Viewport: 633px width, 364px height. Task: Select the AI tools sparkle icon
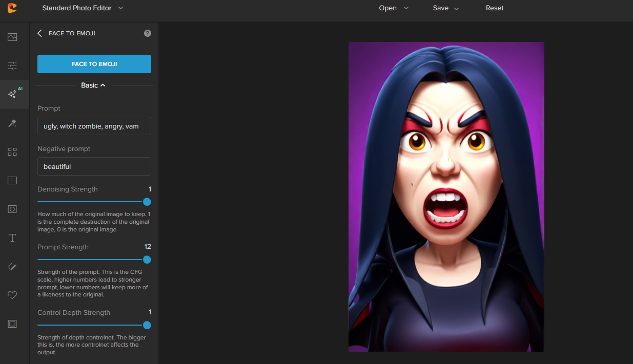click(x=13, y=94)
